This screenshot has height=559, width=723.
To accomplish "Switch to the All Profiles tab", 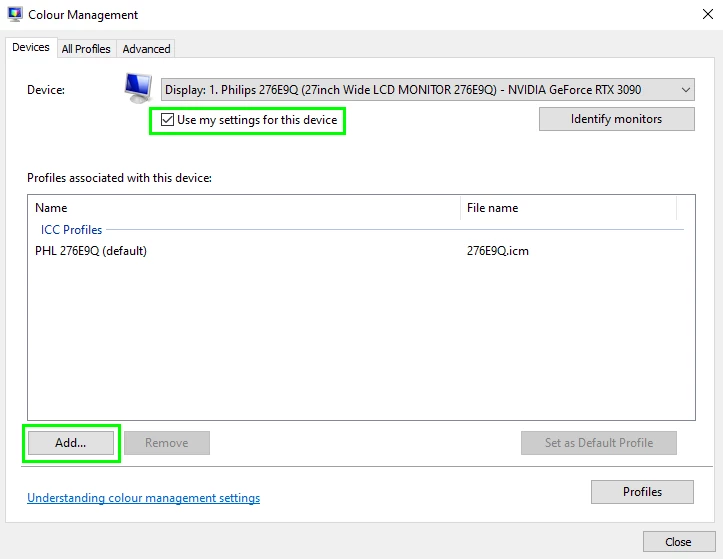I will point(86,49).
